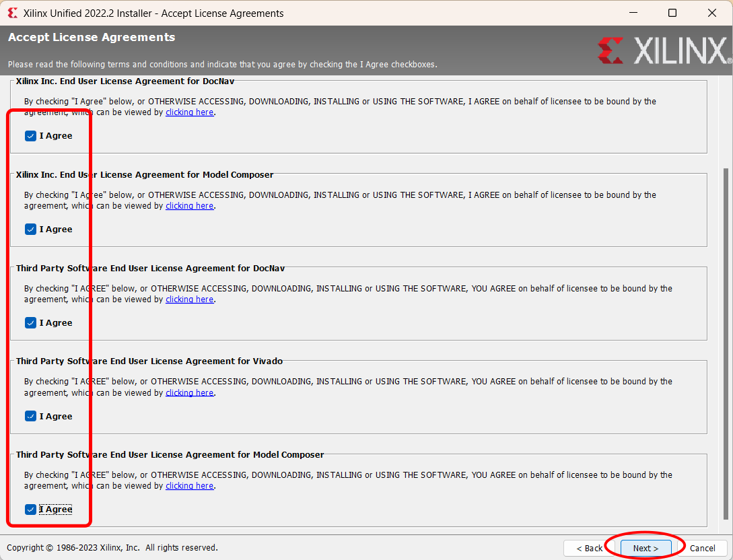This screenshot has width=733, height=560.
Task: Open Third Party Model Composer clicking here link
Action: pos(189,485)
